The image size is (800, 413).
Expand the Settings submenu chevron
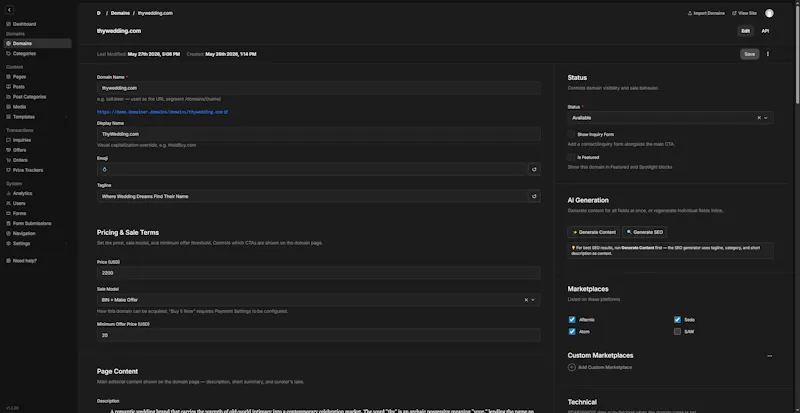[x=66, y=244]
